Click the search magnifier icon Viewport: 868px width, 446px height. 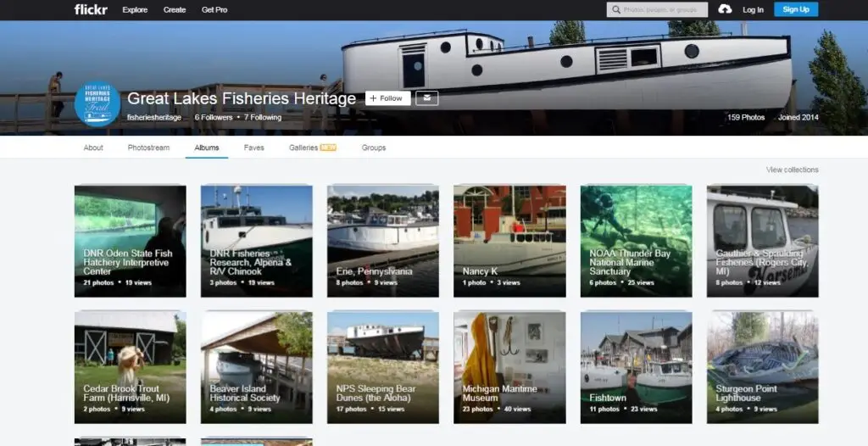pos(616,9)
